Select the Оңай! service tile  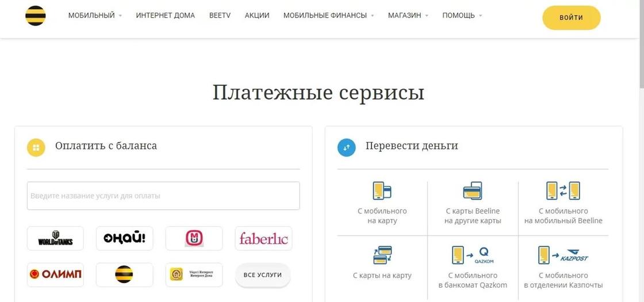click(124, 238)
